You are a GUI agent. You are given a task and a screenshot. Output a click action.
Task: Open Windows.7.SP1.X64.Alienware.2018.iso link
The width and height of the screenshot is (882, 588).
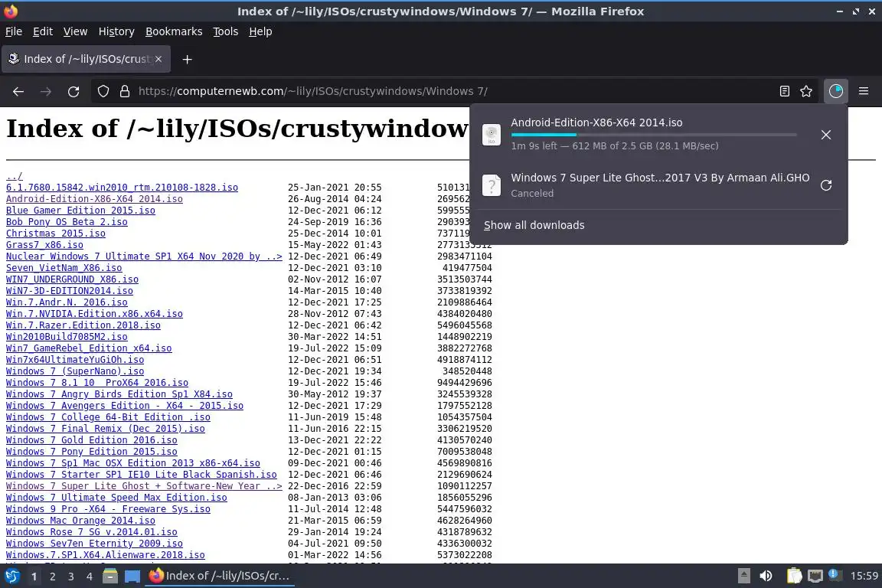[x=105, y=555]
